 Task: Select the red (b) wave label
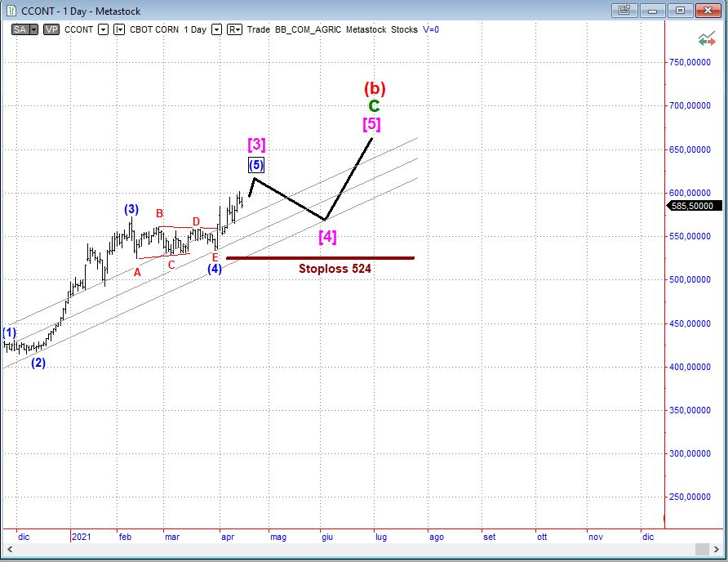[x=375, y=88]
